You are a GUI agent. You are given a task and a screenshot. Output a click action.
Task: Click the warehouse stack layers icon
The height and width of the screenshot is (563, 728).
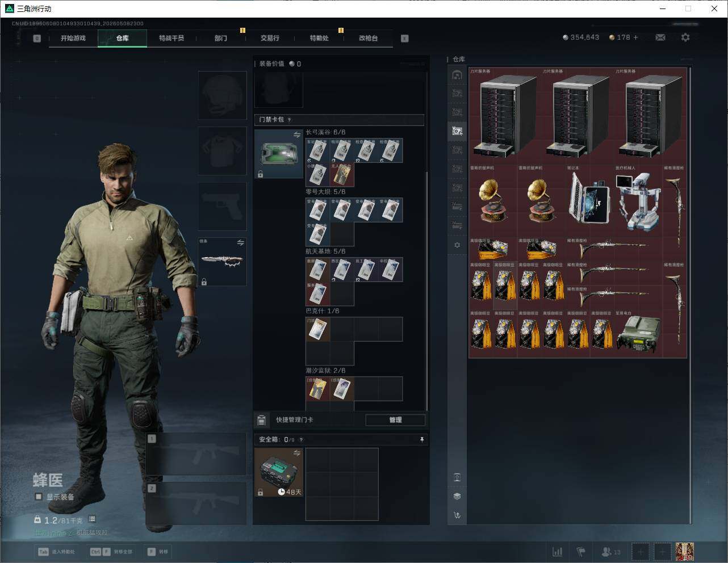457,496
